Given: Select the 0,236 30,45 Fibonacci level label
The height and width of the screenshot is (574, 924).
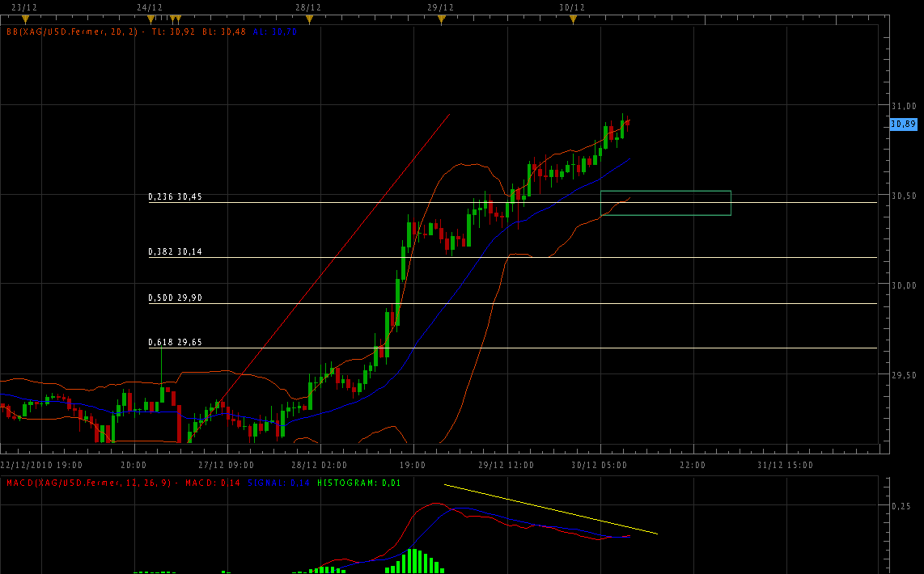Looking at the screenshot, I should click(x=175, y=196).
